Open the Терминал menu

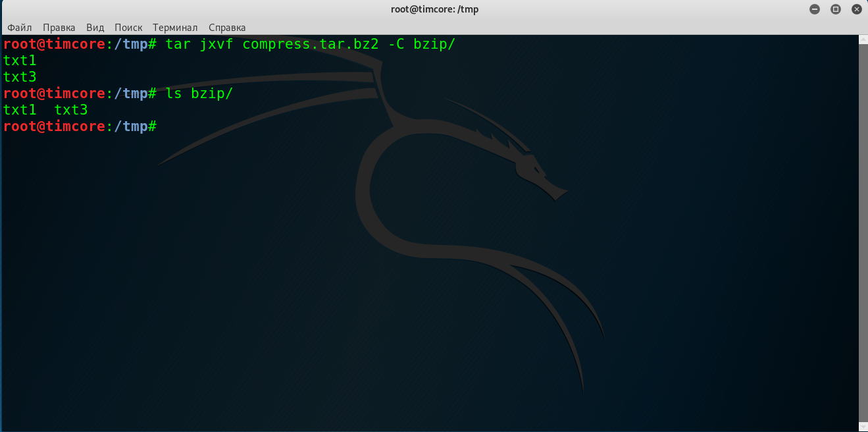pos(175,28)
